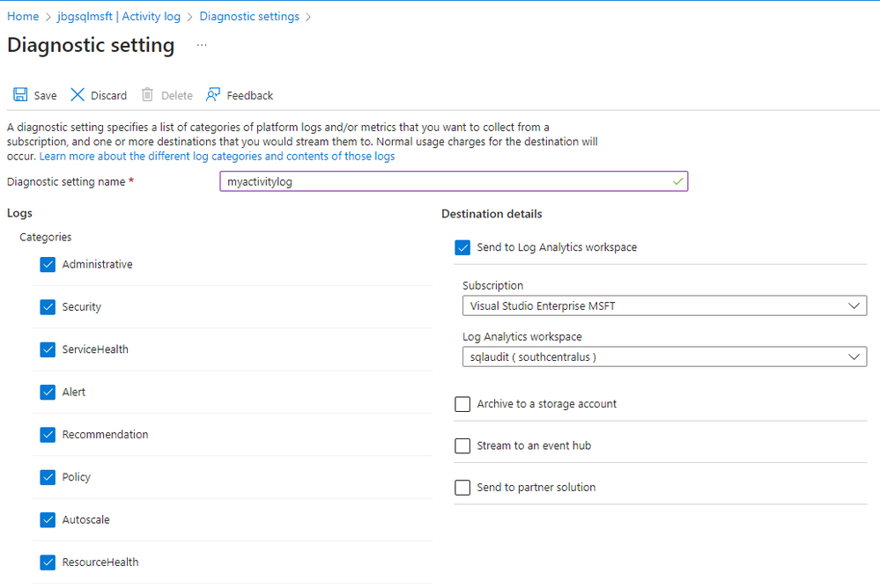Image resolution: width=880 pixels, height=588 pixels.
Task: Go to Home in the breadcrumb
Action: click(23, 17)
